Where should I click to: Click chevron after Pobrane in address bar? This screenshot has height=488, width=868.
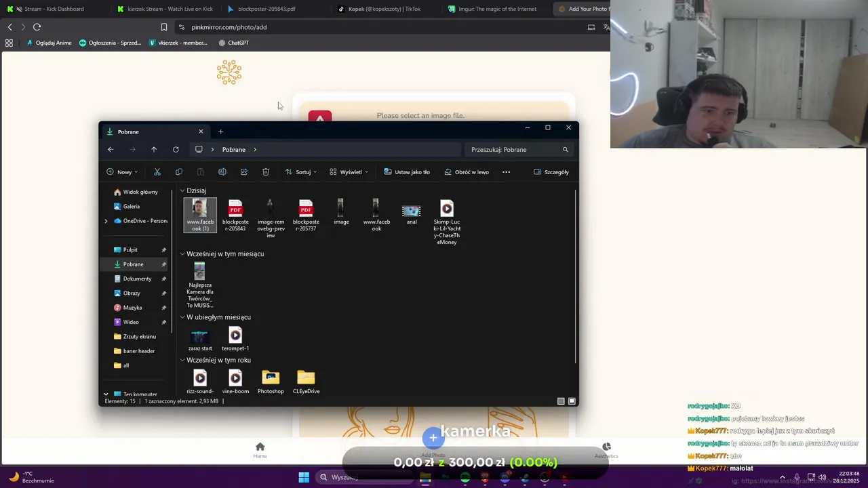pos(255,150)
